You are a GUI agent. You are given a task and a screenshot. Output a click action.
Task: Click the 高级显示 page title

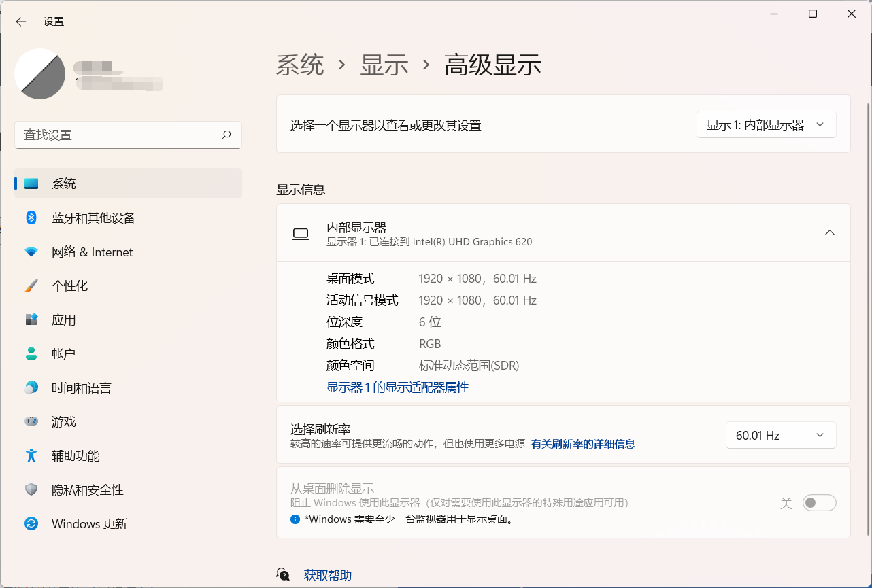tap(492, 65)
